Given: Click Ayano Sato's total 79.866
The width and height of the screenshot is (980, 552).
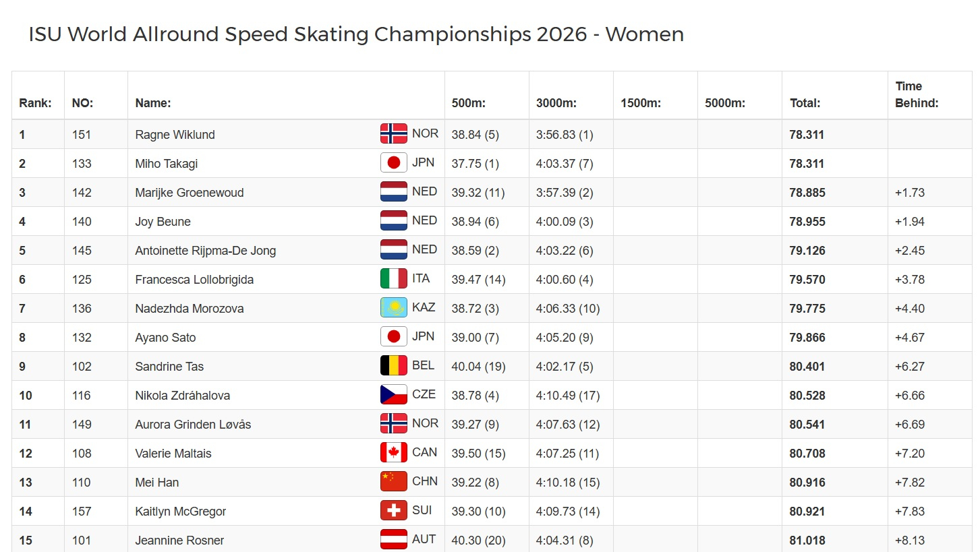Looking at the screenshot, I should pos(807,337).
